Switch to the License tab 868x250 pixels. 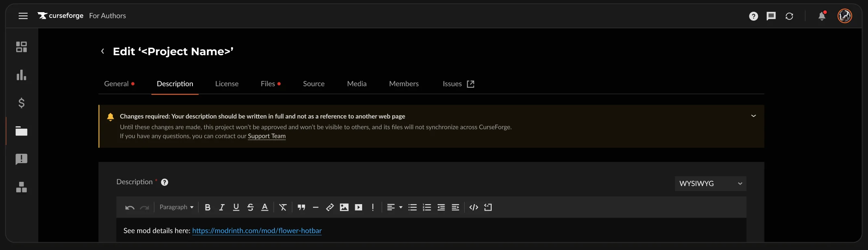click(227, 84)
